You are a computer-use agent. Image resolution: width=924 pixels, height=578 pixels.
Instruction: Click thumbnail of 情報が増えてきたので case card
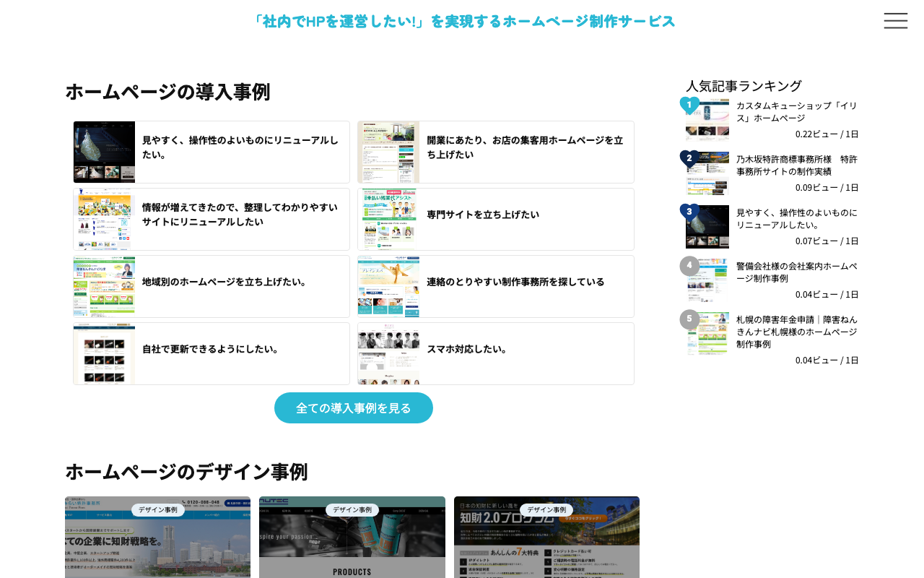(104, 219)
